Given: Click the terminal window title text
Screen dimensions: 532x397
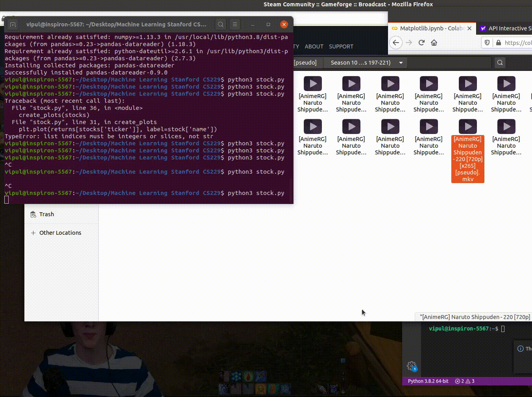Looking at the screenshot, I should (116, 24).
